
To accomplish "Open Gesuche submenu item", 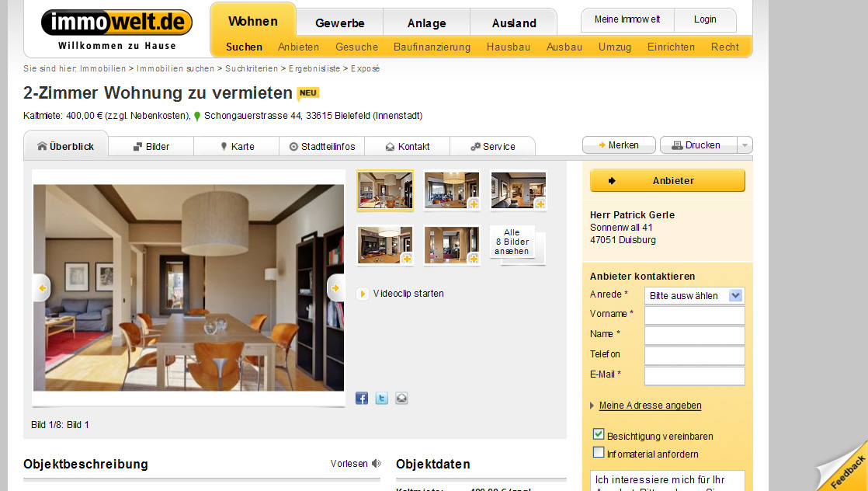I will 356,47.
